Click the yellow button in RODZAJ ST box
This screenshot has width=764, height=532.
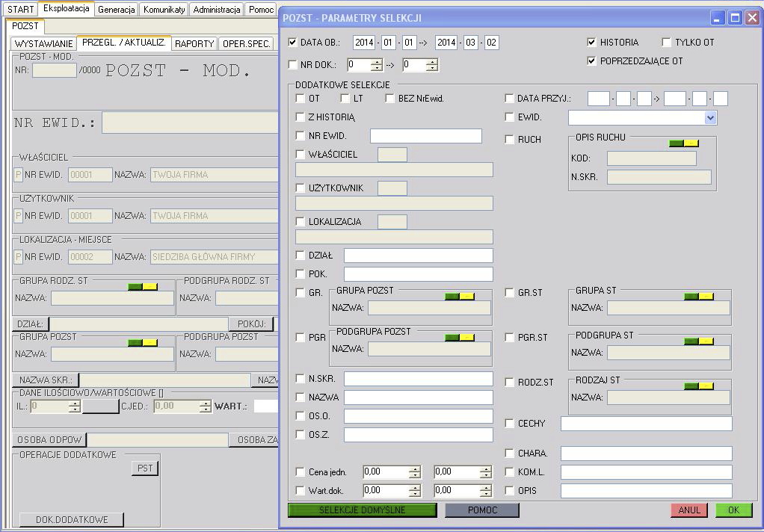(x=706, y=386)
